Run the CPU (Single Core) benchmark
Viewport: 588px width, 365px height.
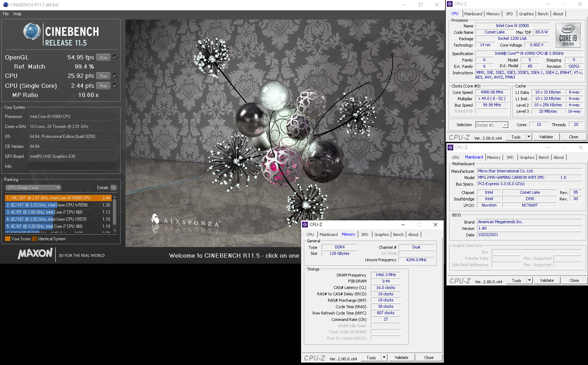103,86
